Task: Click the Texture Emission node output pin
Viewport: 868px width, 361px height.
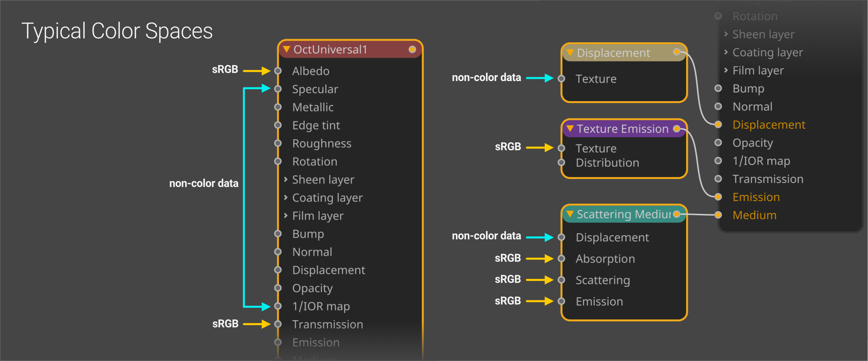Action: tap(677, 129)
